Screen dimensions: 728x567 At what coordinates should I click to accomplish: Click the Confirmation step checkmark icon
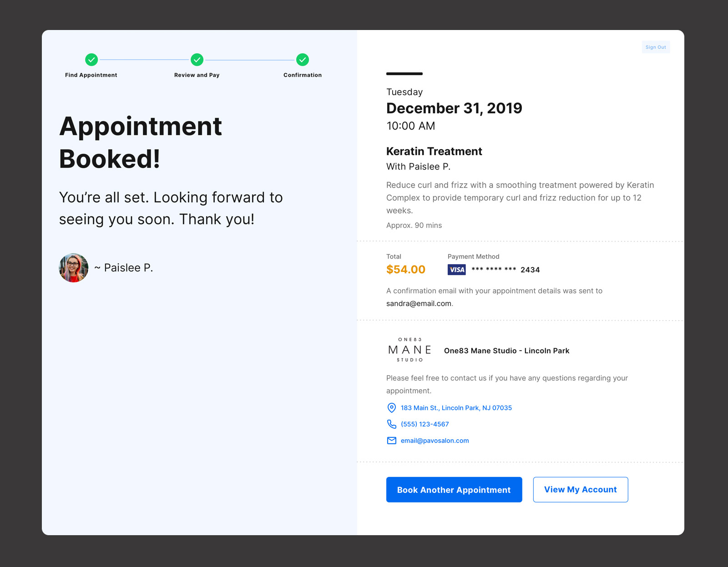[x=303, y=60]
